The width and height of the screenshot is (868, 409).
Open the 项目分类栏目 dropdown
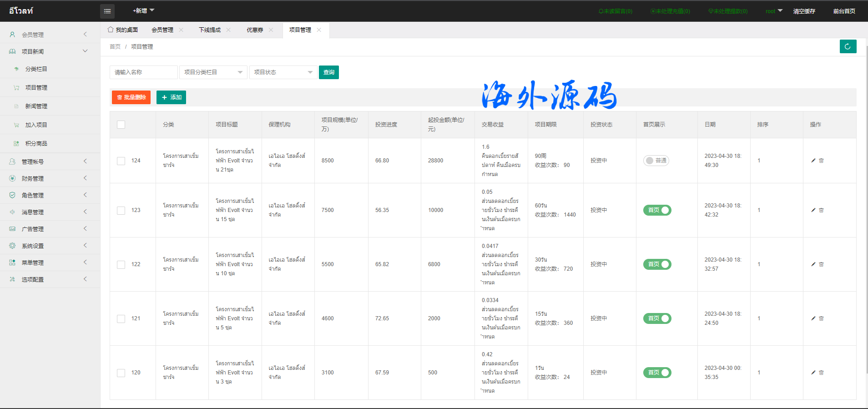[213, 72]
